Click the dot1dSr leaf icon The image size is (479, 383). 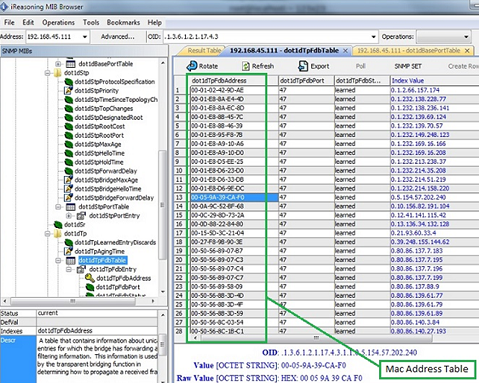(x=58, y=225)
